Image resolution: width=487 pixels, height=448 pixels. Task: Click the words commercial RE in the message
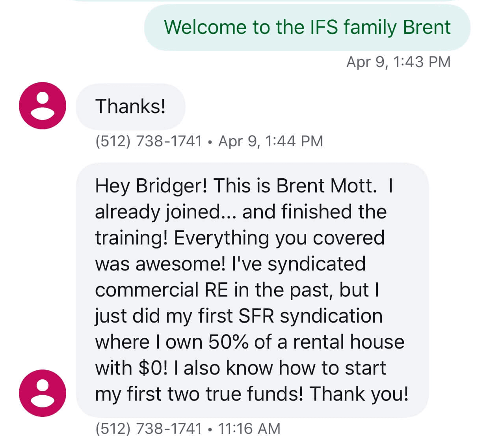[x=162, y=290]
